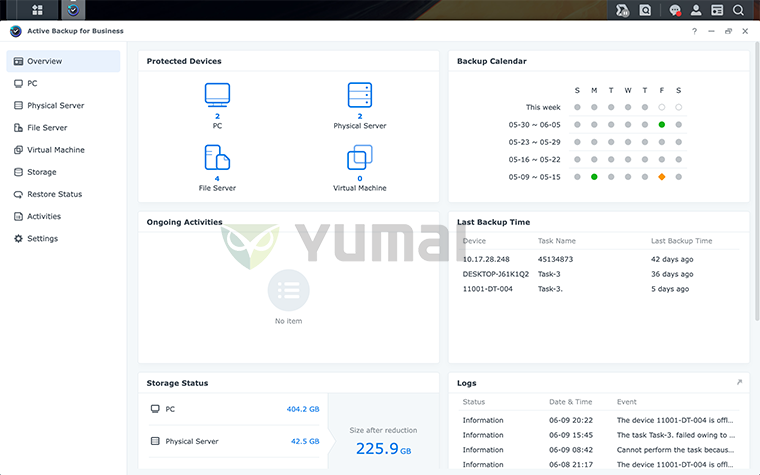The height and width of the screenshot is (475, 760).
Task: Click the green dot on Monday 05-09 ~ 05-15
Action: tap(594, 177)
